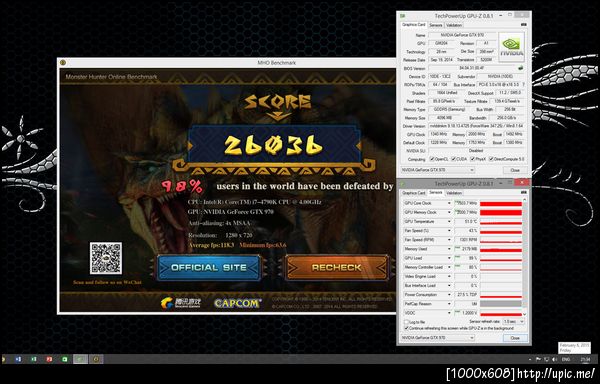Open Fan Speed (RPM) sensor dropdown
The height and width of the screenshot is (384, 600).
click(x=449, y=240)
